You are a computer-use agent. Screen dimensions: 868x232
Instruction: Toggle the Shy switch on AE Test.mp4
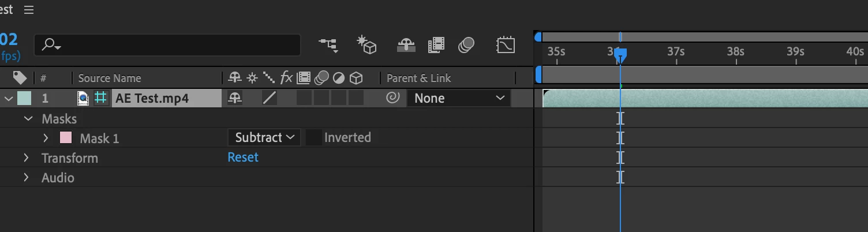pyautogui.click(x=235, y=98)
